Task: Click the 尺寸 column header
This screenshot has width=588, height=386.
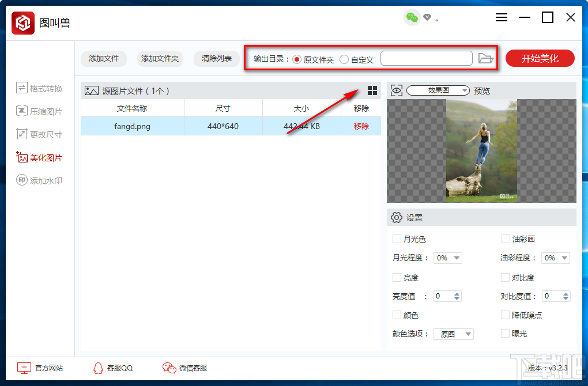Action: (223, 108)
